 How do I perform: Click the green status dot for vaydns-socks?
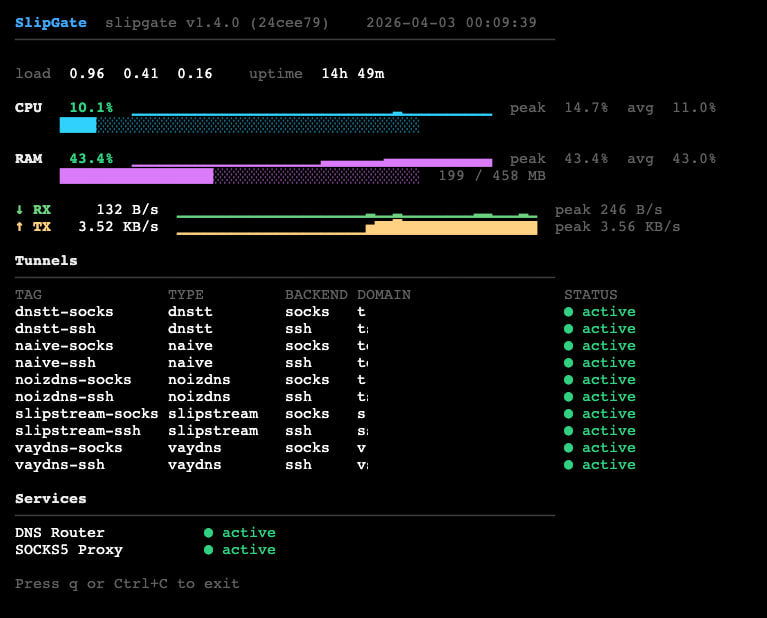tap(568, 448)
